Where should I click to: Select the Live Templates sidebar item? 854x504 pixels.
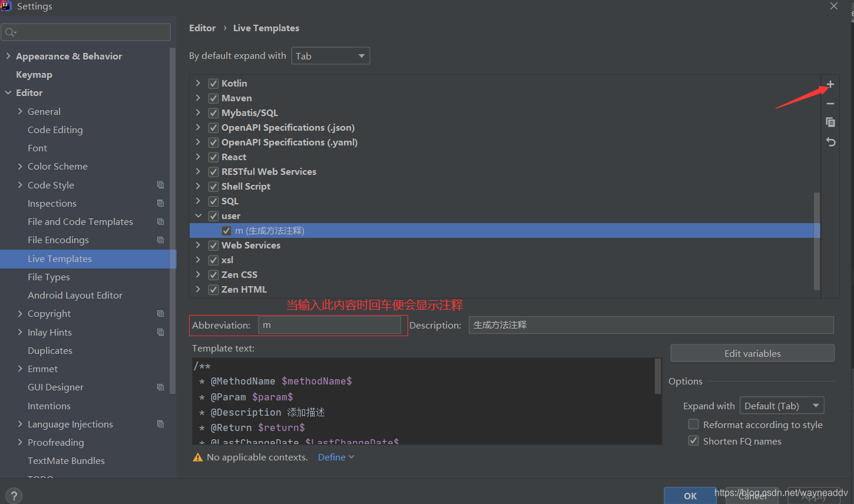click(88, 259)
